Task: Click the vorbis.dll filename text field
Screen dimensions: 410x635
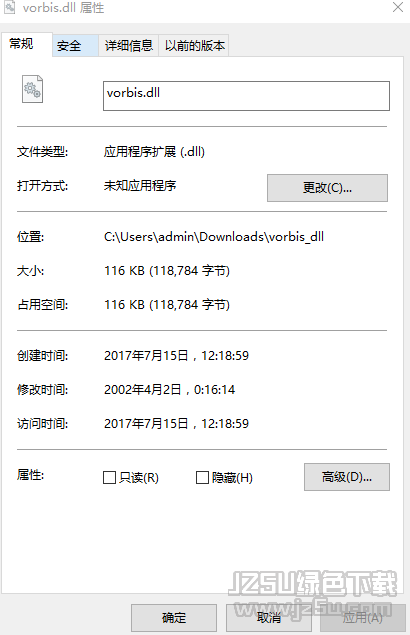Action: click(246, 96)
